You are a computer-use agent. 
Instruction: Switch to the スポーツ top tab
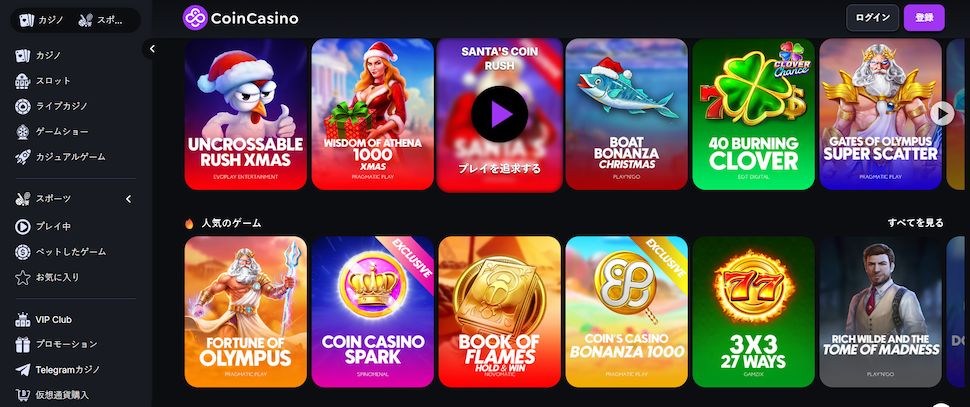(100, 20)
